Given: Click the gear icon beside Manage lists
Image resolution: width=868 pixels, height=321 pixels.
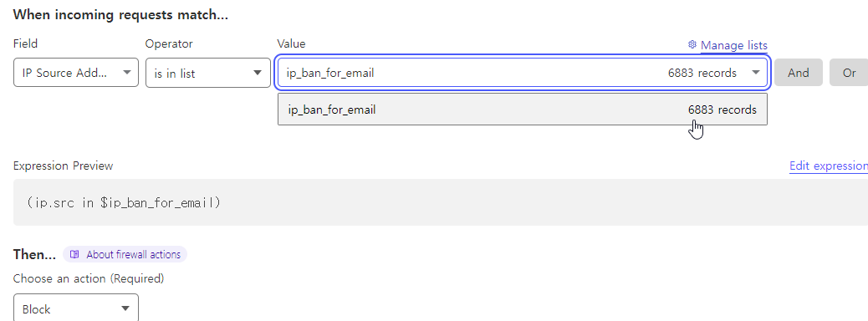Looking at the screenshot, I should 692,44.
